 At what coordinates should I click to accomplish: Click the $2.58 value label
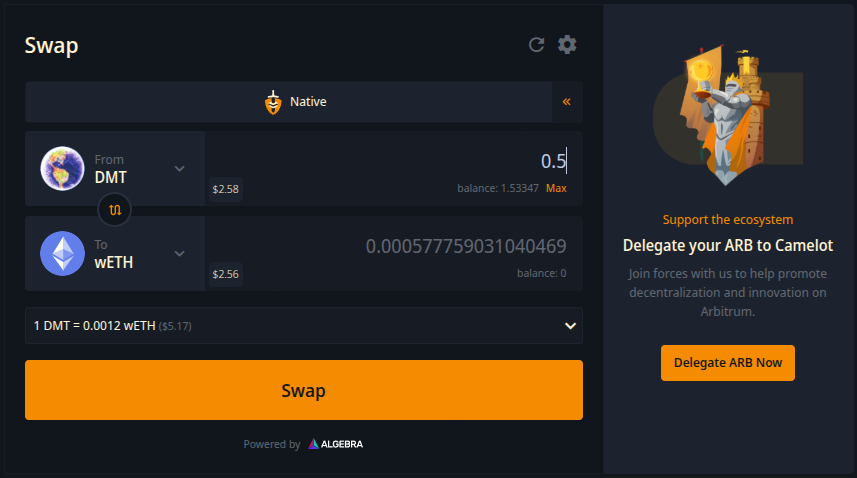tap(226, 190)
